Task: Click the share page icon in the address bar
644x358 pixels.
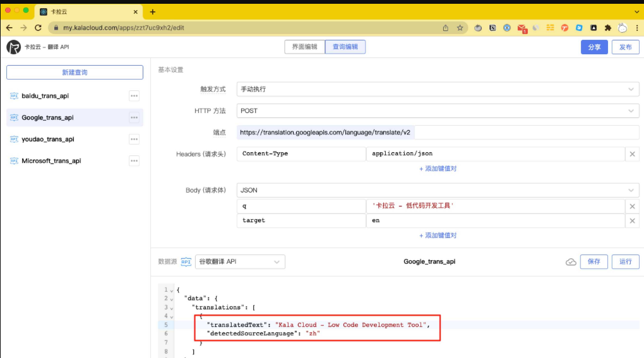Action: (446, 28)
